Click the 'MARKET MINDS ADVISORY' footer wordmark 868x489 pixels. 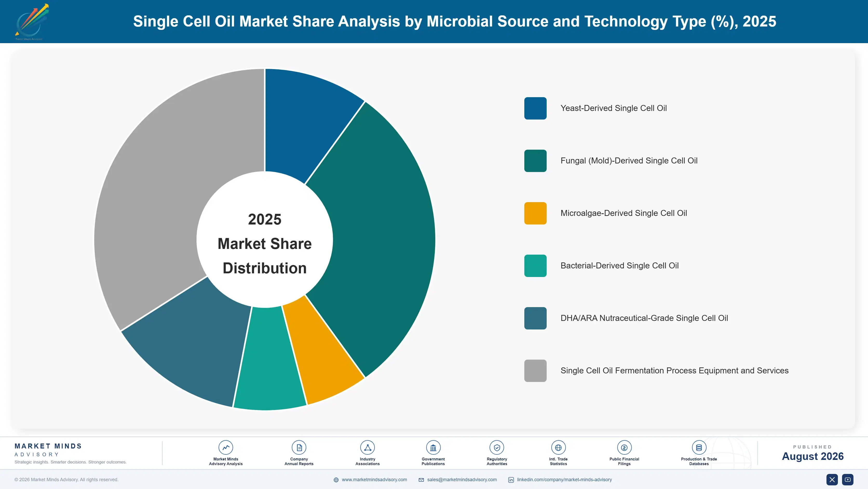click(x=48, y=450)
